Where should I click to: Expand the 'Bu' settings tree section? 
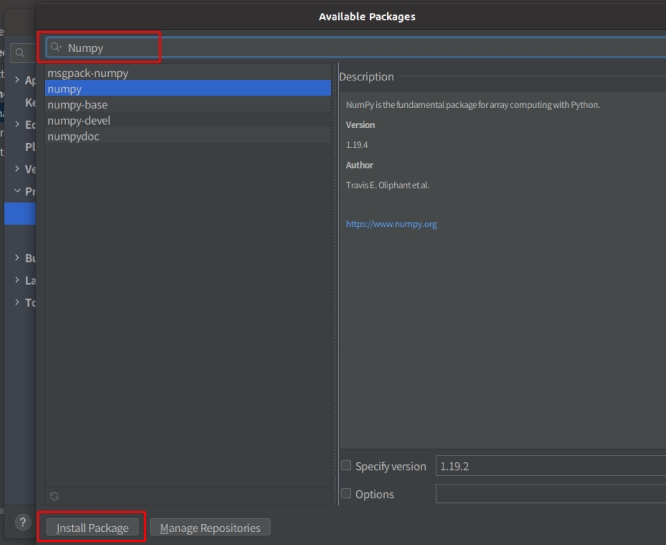click(x=17, y=258)
